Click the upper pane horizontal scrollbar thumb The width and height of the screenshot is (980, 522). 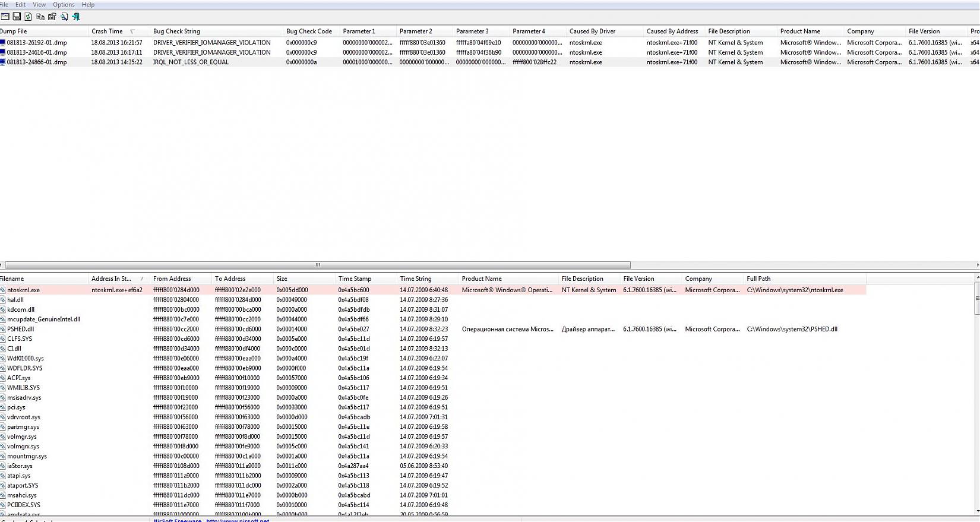(318, 265)
